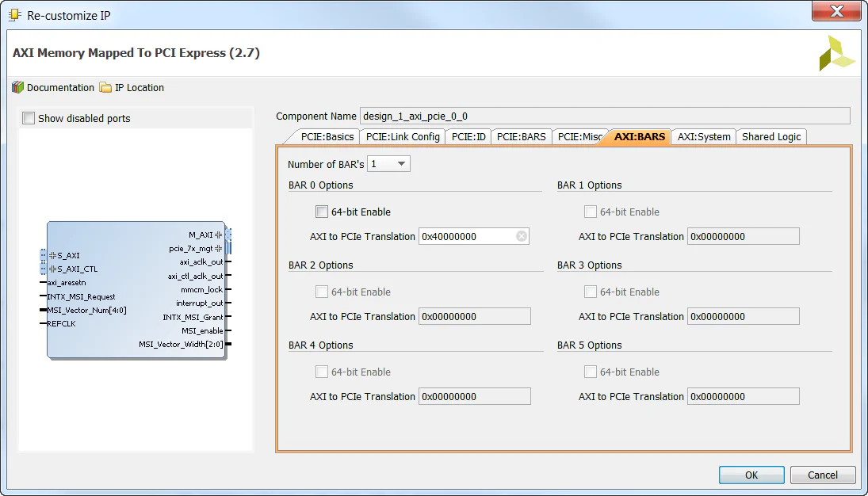
Task: Confirm changes with the OK button
Action: click(751, 475)
